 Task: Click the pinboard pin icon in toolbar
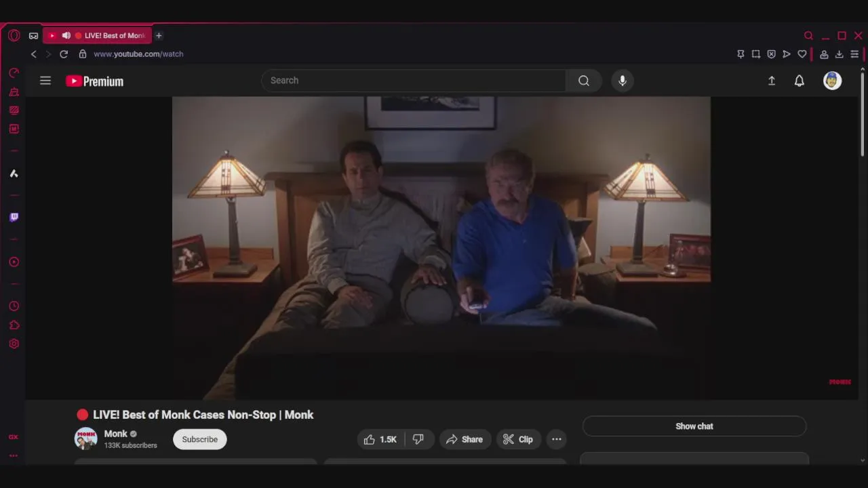click(741, 54)
